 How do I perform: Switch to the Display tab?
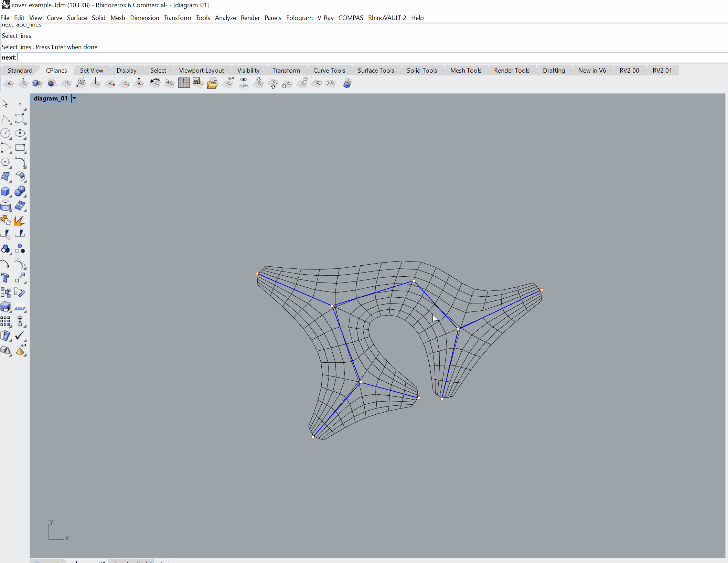point(127,71)
